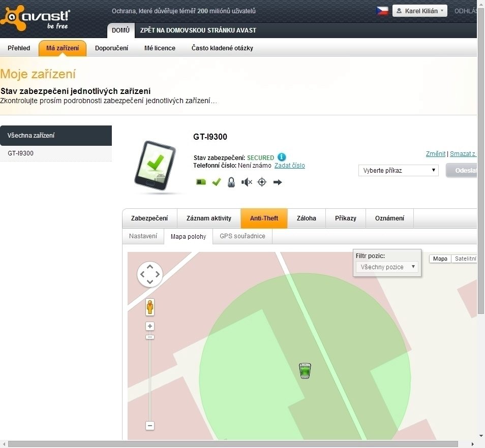Screen dimensions: 485x448
Task: Switch the map view to Satelitní
Action: [464, 259]
